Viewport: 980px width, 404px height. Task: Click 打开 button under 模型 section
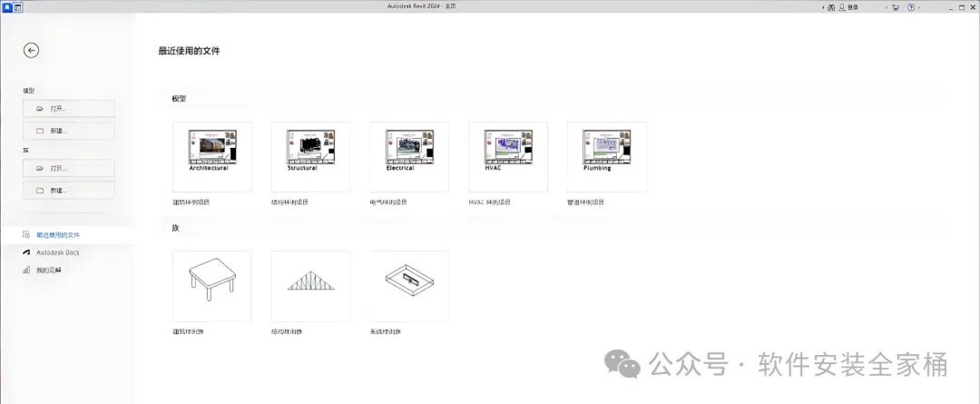(69, 109)
